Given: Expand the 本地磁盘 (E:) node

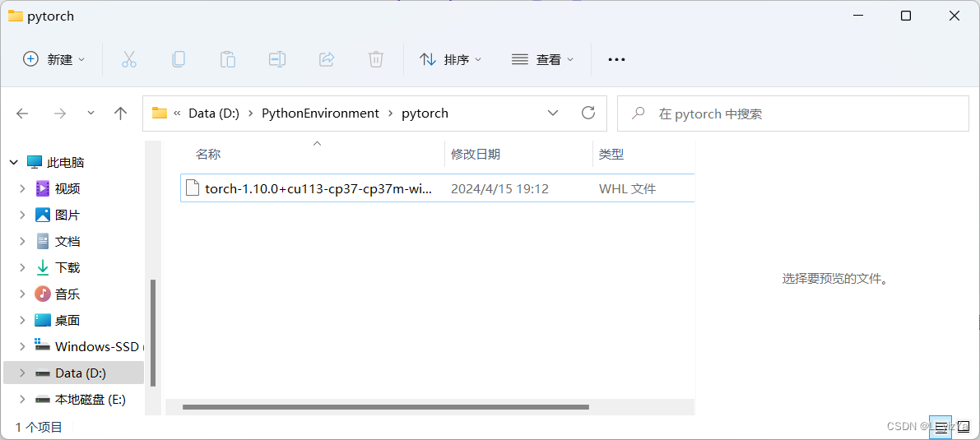Looking at the screenshot, I should coord(22,400).
